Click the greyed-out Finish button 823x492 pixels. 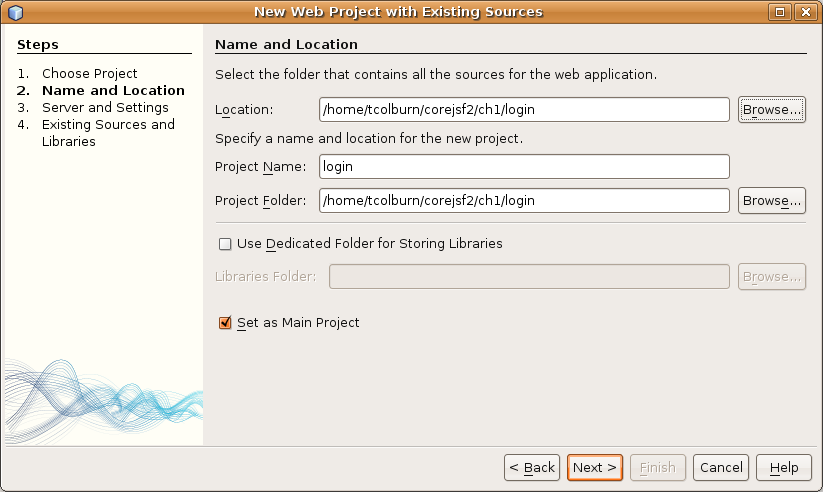click(x=658, y=467)
